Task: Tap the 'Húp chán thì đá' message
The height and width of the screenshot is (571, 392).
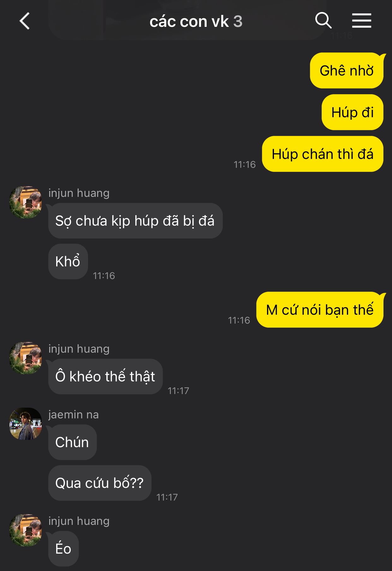Action: [323, 154]
